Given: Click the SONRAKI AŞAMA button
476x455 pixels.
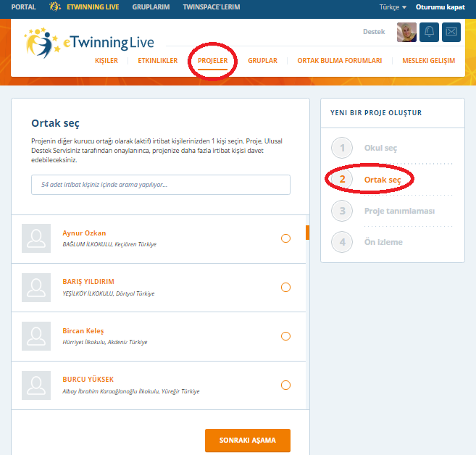Looking at the screenshot, I should tap(248, 441).
